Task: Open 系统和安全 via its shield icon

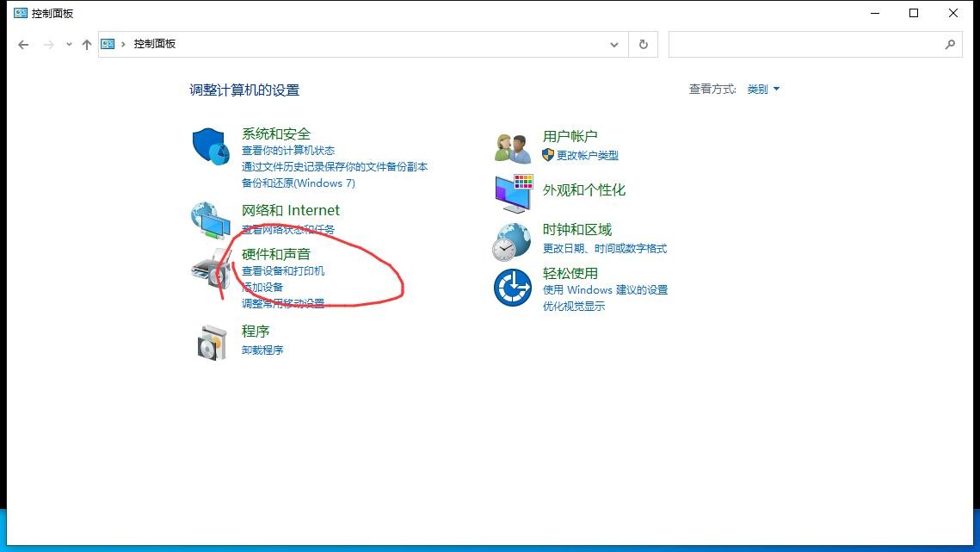Action: click(x=210, y=145)
